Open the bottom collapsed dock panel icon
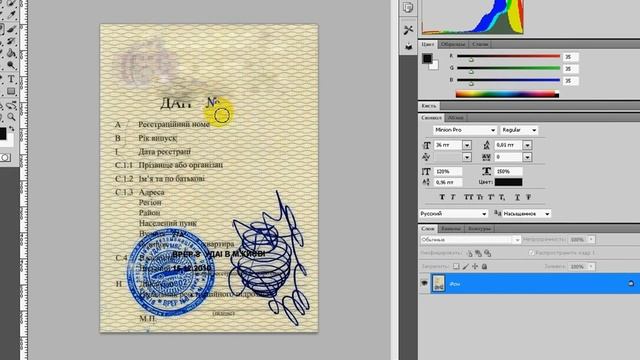The image size is (640, 360). [x=408, y=47]
